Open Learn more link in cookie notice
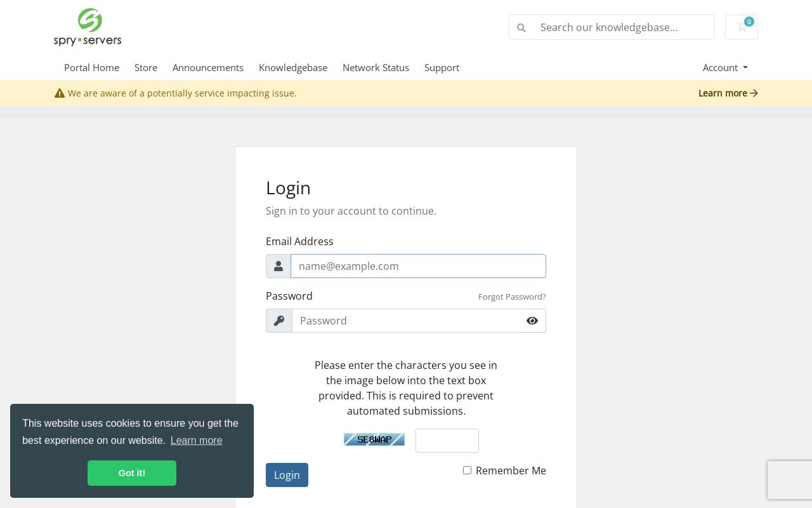 tap(196, 440)
